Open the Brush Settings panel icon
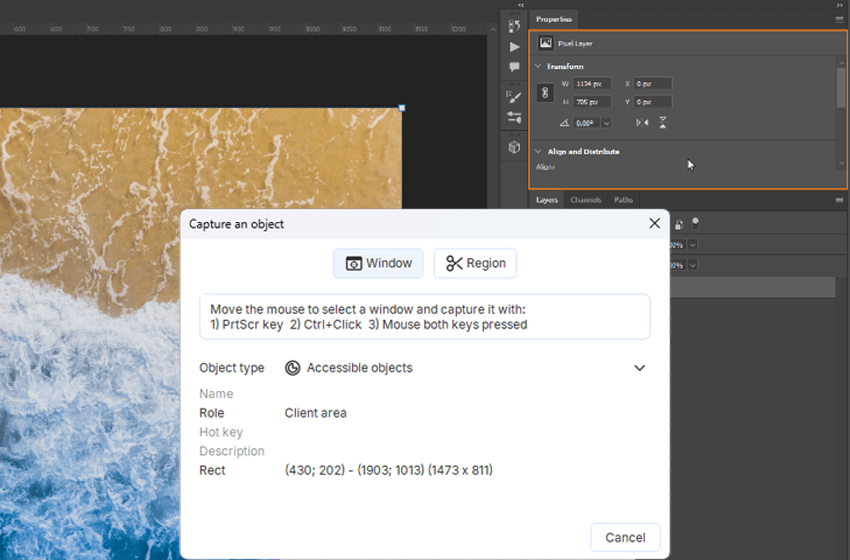Viewport: 850px width, 560px height. (x=514, y=97)
